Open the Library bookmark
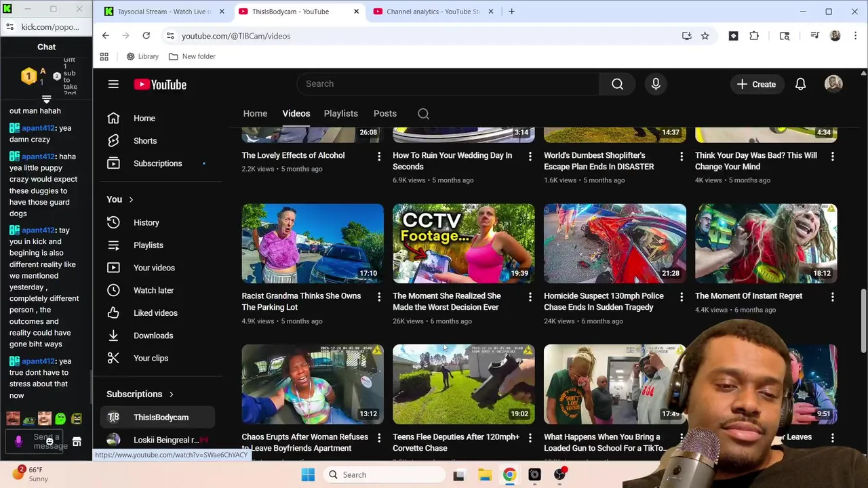868x488 pixels. coord(142,56)
